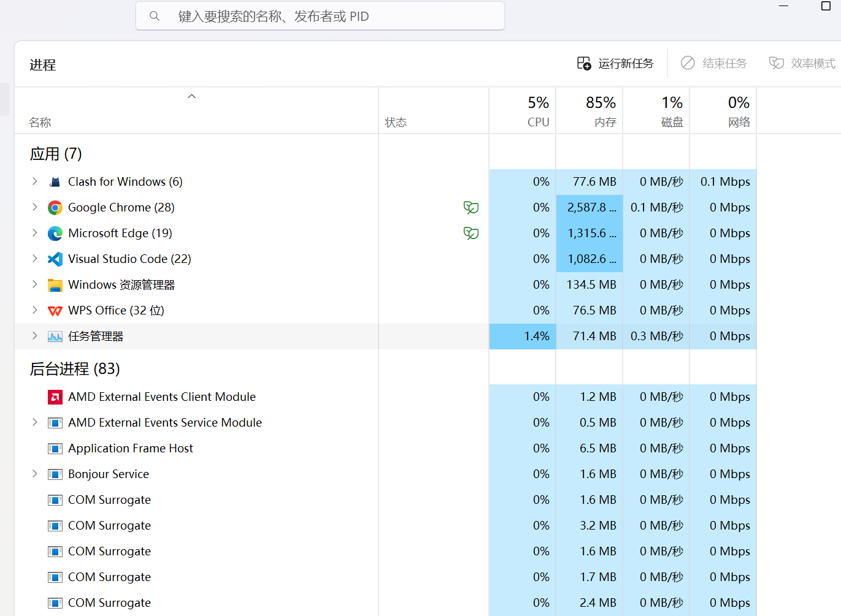
Task: Click the efficiency mode leaf beside Chrome
Action: (x=470, y=208)
